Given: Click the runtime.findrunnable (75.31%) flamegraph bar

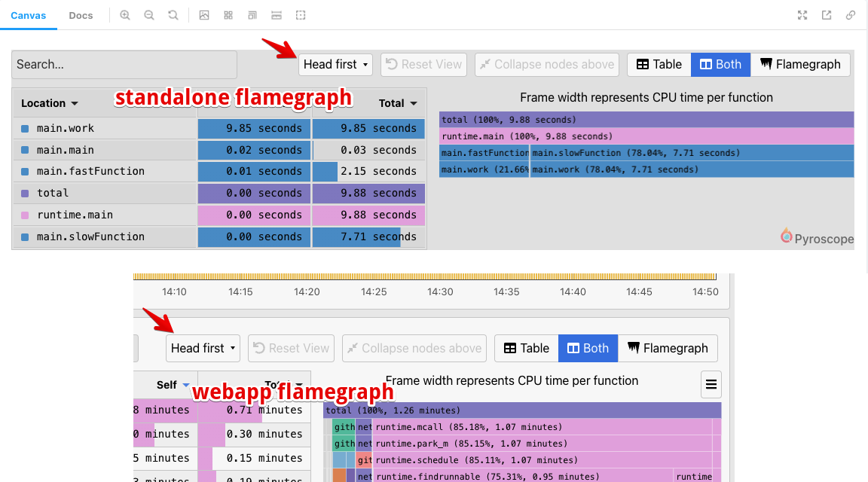Looking at the screenshot, I should [523, 477].
